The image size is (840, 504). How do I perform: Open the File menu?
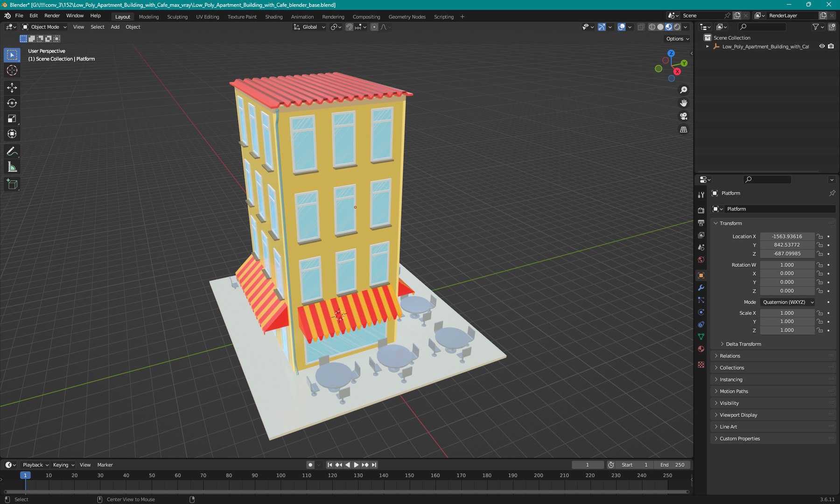(19, 16)
